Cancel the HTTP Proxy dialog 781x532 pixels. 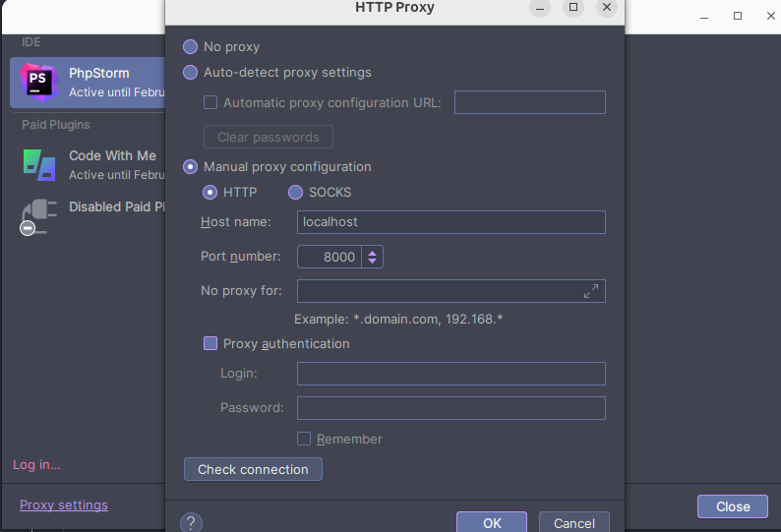(x=573, y=523)
